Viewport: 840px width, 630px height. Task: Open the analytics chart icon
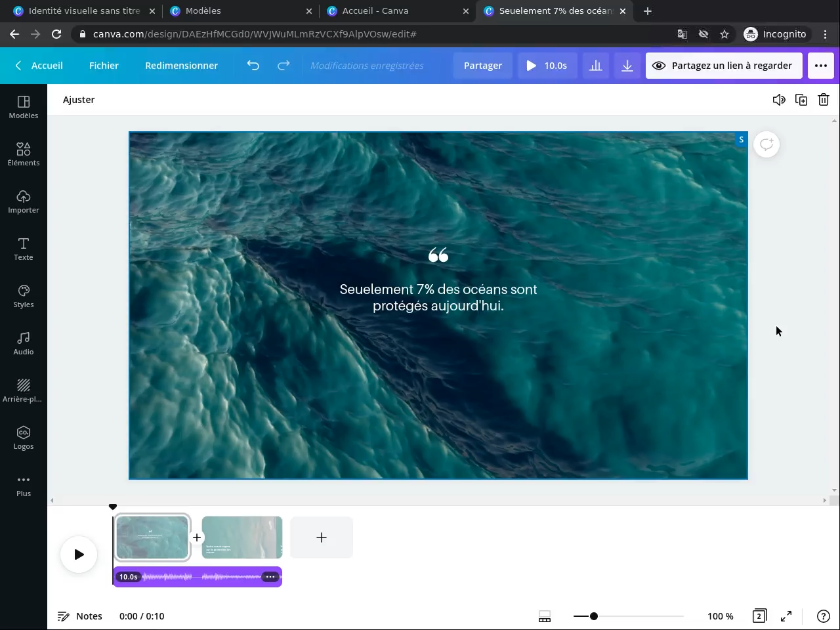pos(596,66)
